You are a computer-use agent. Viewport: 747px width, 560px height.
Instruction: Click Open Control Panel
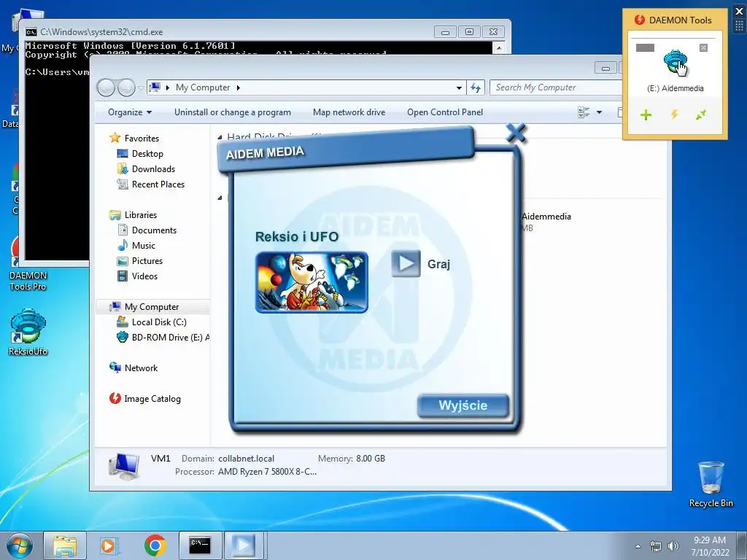click(x=445, y=112)
